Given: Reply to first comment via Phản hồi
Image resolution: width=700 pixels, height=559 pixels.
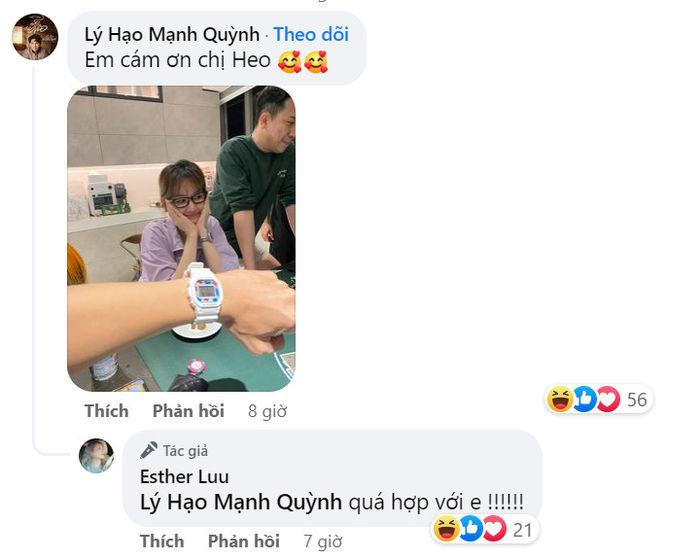Looking at the screenshot, I should pos(188,411).
